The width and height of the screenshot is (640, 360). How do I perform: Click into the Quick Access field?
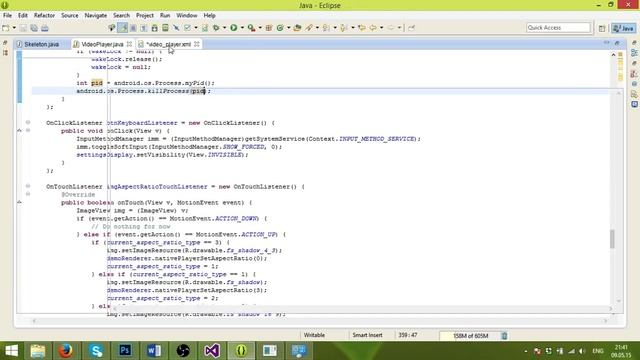pyautogui.click(x=558, y=27)
